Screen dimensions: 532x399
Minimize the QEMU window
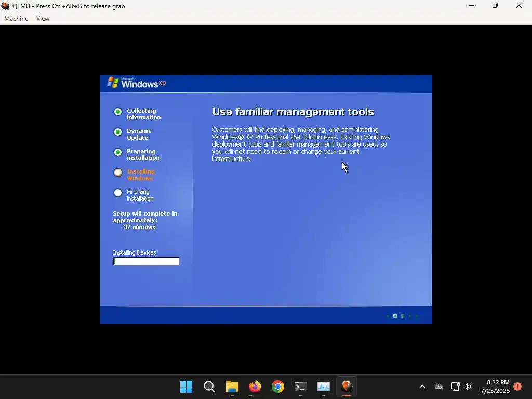click(472, 5)
